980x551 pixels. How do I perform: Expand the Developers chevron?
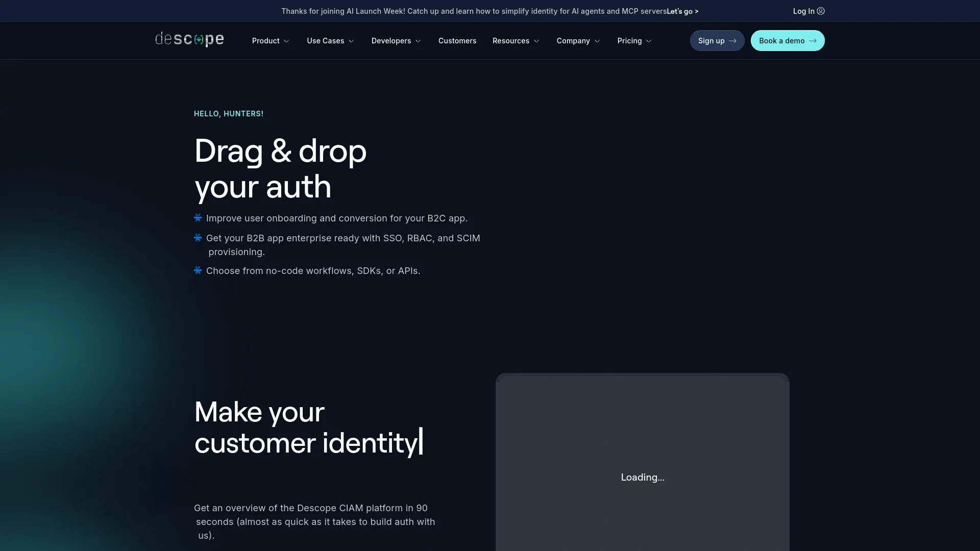418,41
